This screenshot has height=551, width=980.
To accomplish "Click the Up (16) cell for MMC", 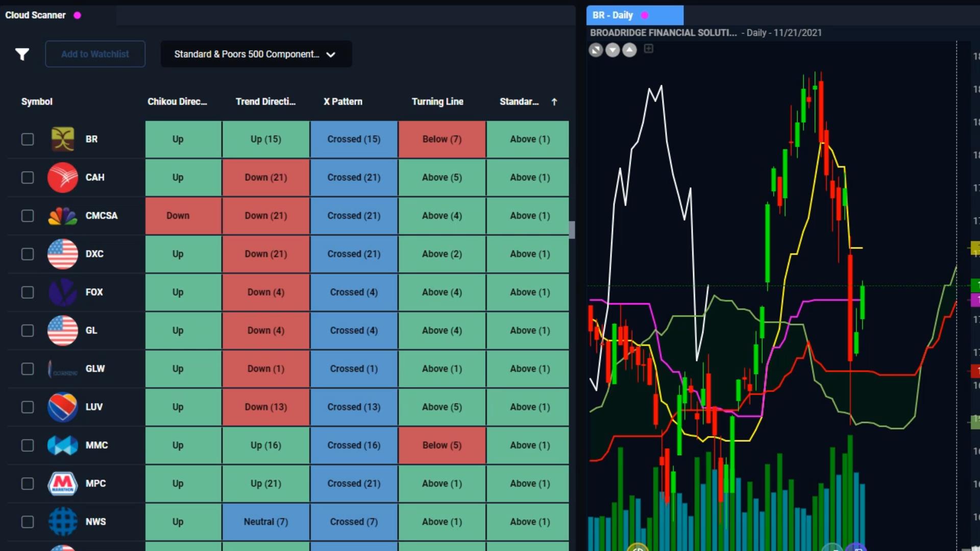I will (x=266, y=445).
